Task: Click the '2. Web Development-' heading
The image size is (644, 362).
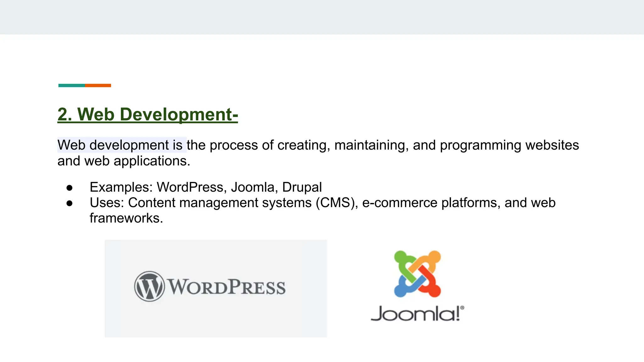Action: click(148, 114)
